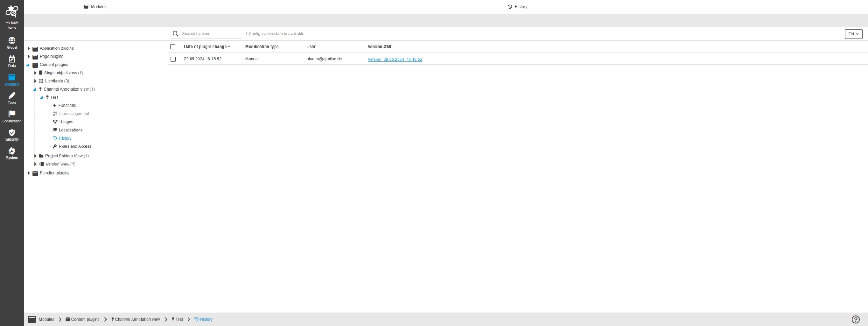Screen dimensions: 868x326
Task: Click the User column header
Action: pos(311,47)
